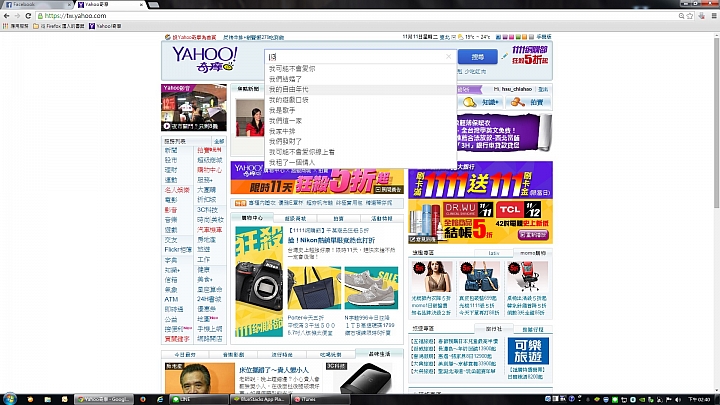Pick the blue theme color swatch
The height and width of the screenshot is (405, 720).
(499, 37)
